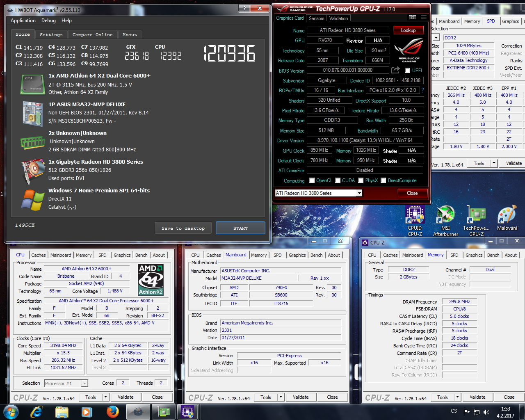
Task: Click the Windows Start orb
Action: click(11, 411)
